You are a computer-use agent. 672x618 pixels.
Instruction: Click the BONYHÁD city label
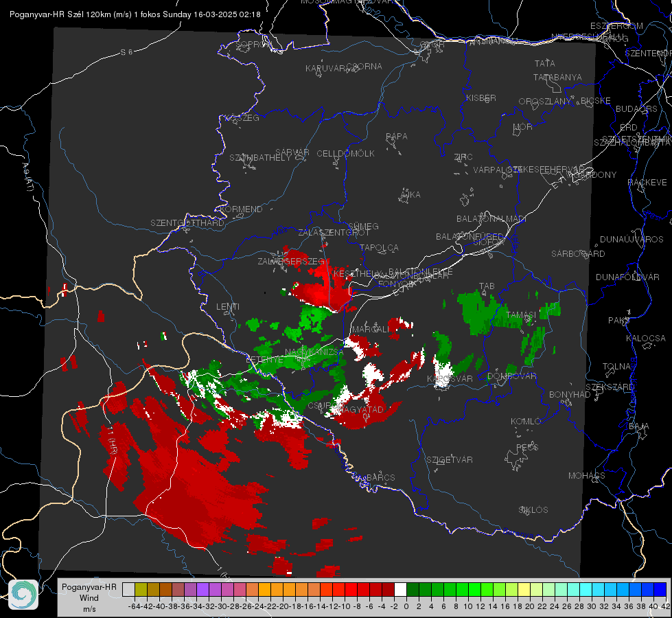pyautogui.click(x=570, y=395)
